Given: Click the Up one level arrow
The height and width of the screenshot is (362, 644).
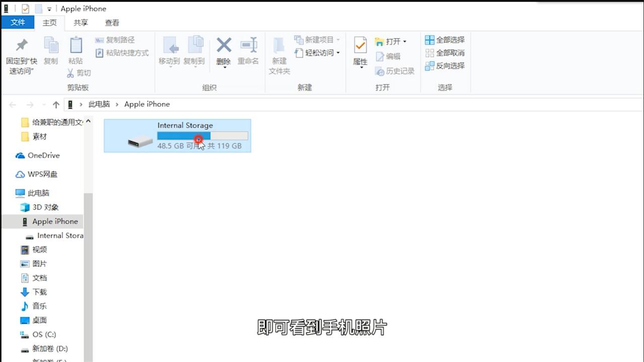Looking at the screenshot, I should (56, 105).
